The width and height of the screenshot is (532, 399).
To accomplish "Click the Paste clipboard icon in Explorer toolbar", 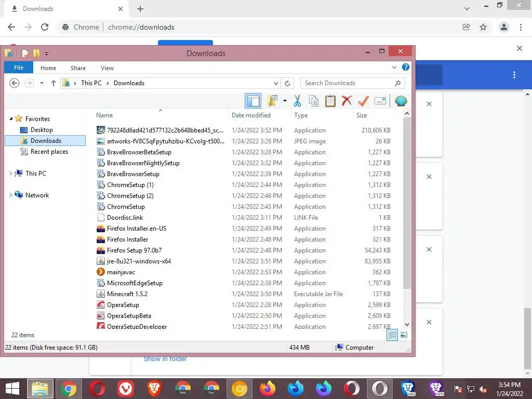I will [x=330, y=101].
